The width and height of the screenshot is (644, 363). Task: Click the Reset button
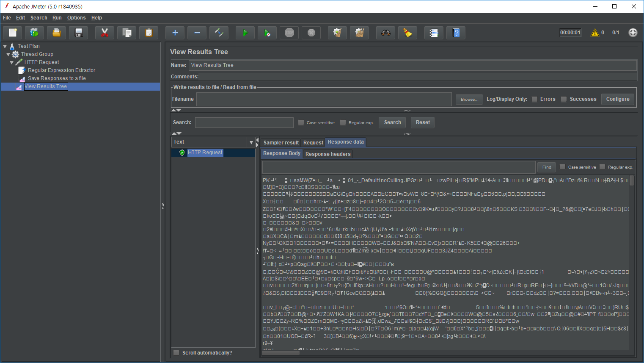pyautogui.click(x=423, y=122)
